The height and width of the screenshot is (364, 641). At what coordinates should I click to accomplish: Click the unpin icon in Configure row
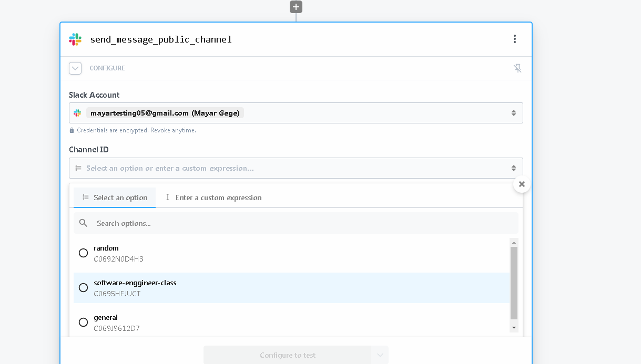[517, 68]
